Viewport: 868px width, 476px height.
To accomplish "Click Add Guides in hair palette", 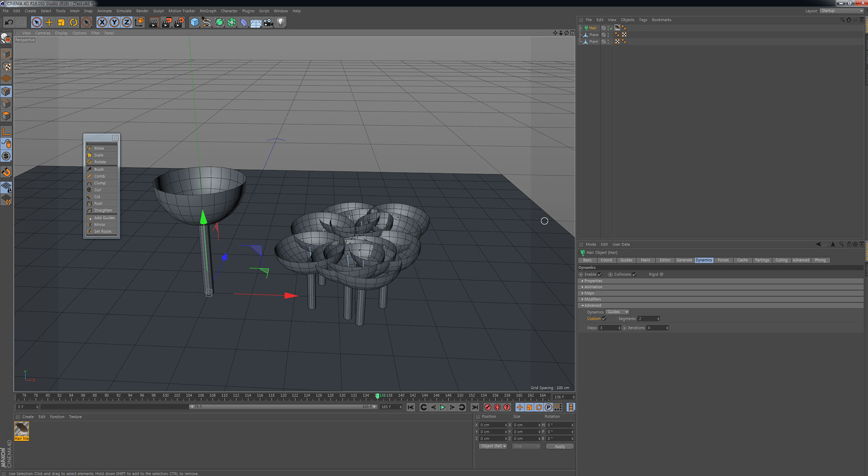I will point(102,218).
